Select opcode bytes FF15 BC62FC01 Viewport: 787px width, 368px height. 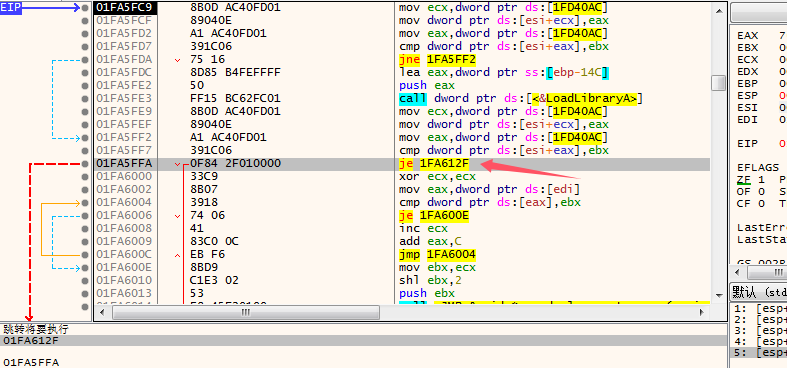tap(235, 98)
